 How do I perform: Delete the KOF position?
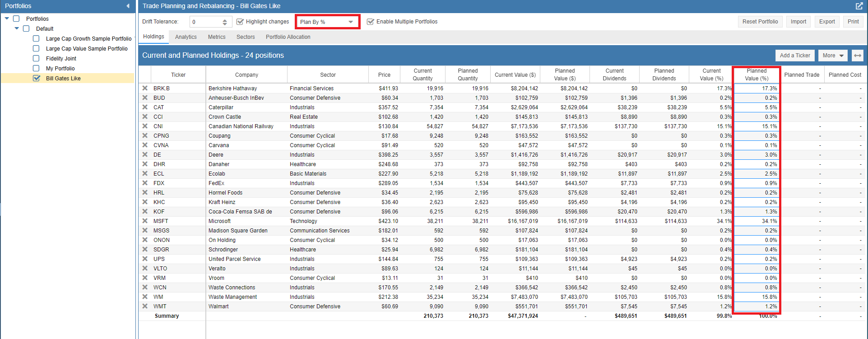(x=145, y=211)
